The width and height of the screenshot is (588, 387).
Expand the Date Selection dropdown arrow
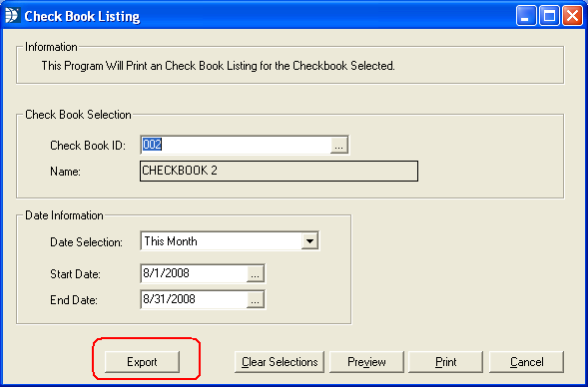pyautogui.click(x=309, y=241)
